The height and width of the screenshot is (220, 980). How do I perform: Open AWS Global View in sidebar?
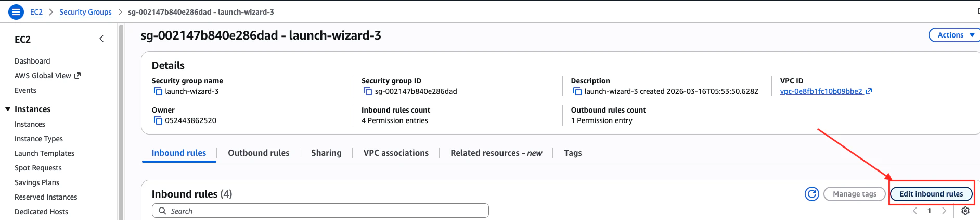(x=43, y=76)
